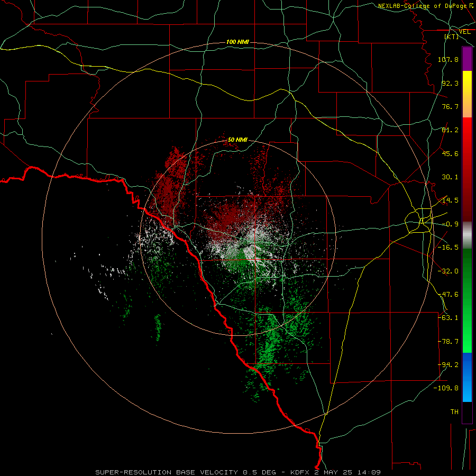Click the -109.8 velocity scale value
Viewport: 476px width, 476px height.
446,388
